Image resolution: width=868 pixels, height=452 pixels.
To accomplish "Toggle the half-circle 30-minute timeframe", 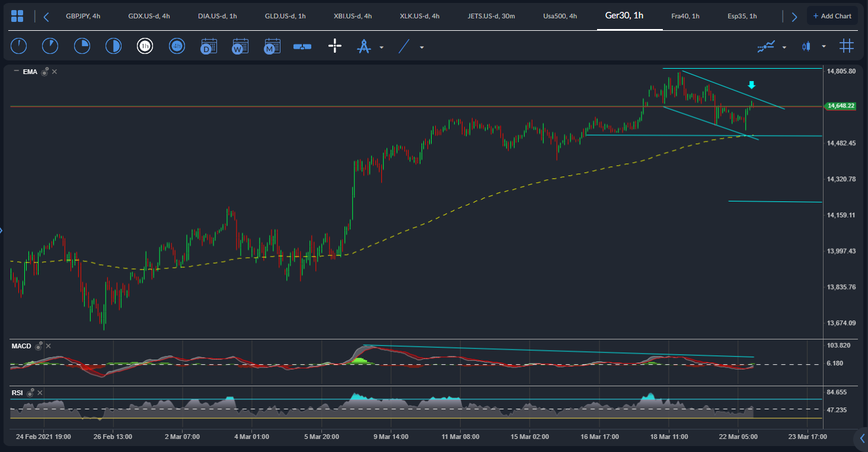I will click(113, 46).
